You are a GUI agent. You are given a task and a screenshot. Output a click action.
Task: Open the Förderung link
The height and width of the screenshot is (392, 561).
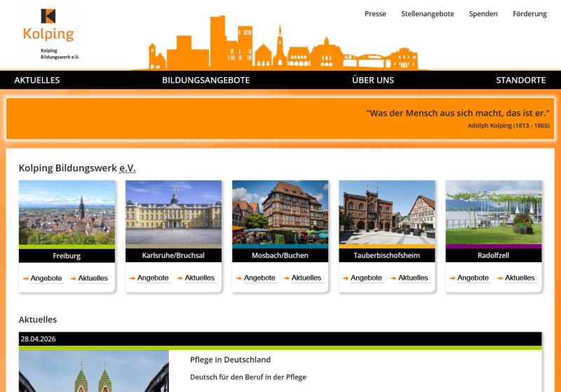529,14
